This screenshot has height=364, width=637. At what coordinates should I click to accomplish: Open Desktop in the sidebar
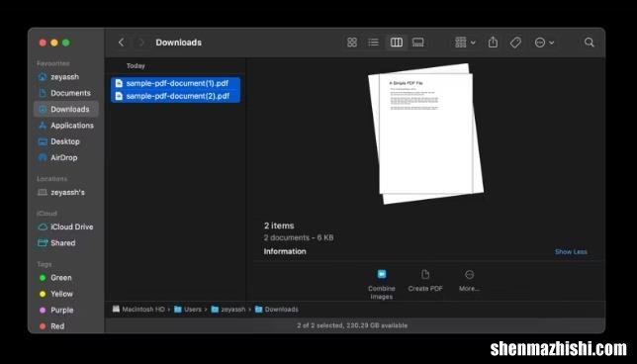tap(66, 141)
